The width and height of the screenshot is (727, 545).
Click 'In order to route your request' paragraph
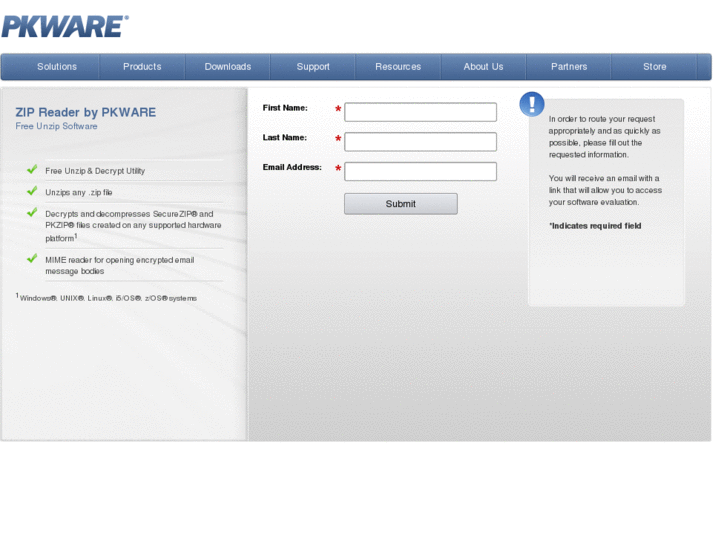[x=605, y=137]
